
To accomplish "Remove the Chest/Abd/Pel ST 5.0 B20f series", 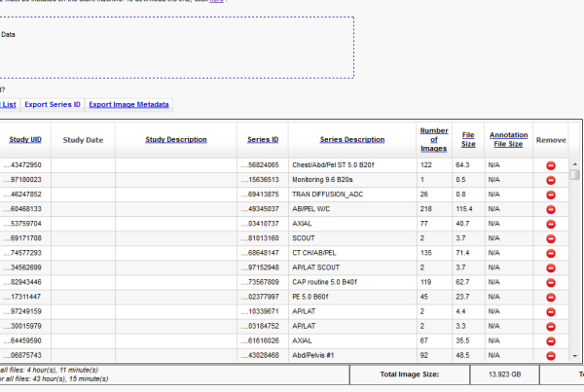I will 551,165.
